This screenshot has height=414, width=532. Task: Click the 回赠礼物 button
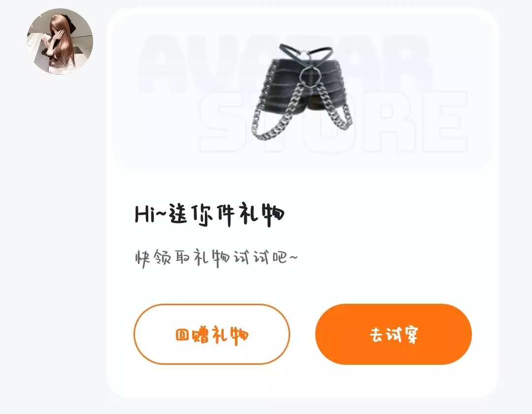[212, 334]
